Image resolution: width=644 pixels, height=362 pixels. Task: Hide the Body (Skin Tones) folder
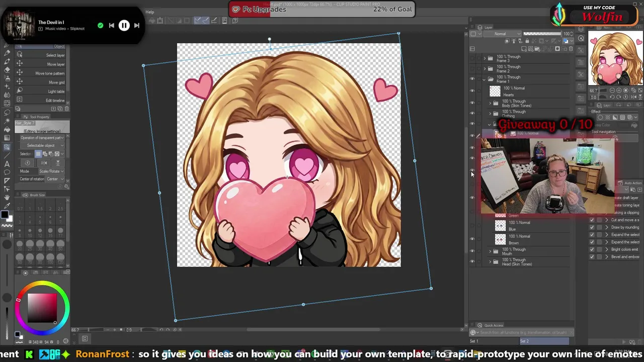coord(472,103)
